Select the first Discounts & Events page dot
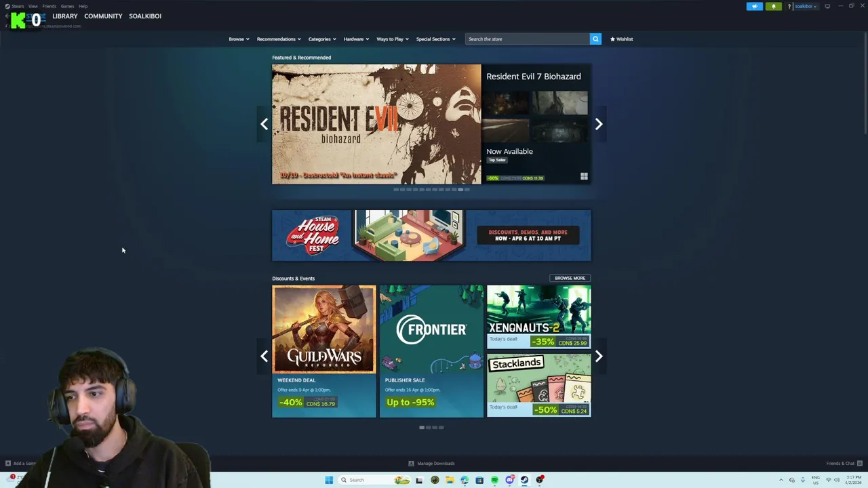Viewport: 868px width, 488px height. [422, 428]
